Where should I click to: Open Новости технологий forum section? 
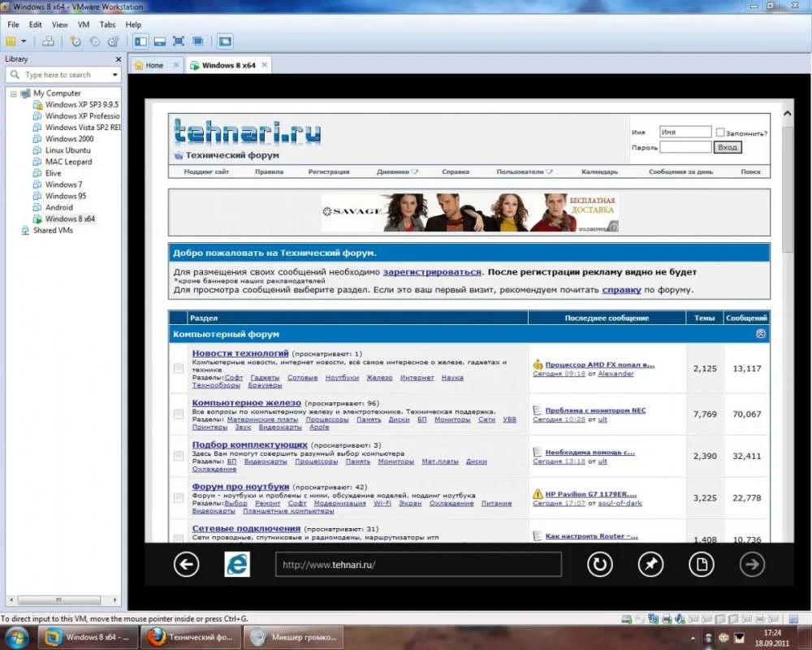pyautogui.click(x=240, y=353)
